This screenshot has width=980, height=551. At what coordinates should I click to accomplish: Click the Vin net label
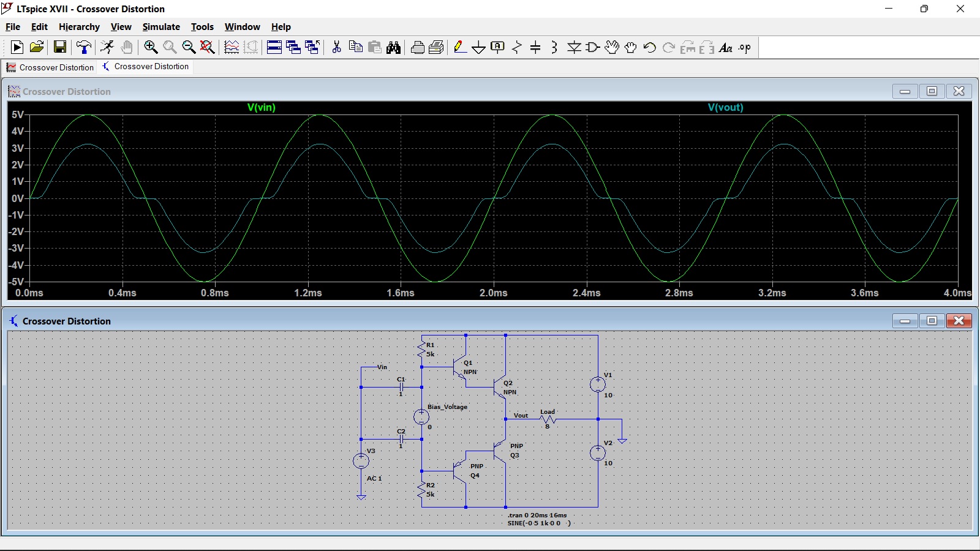click(x=382, y=367)
